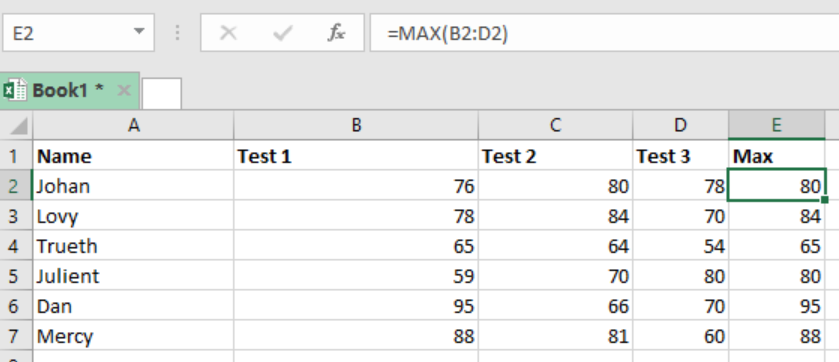Click the fill handle on cell E2
This screenshot has width=839, height=362.
pyautogui.click(x=824, y=200)
